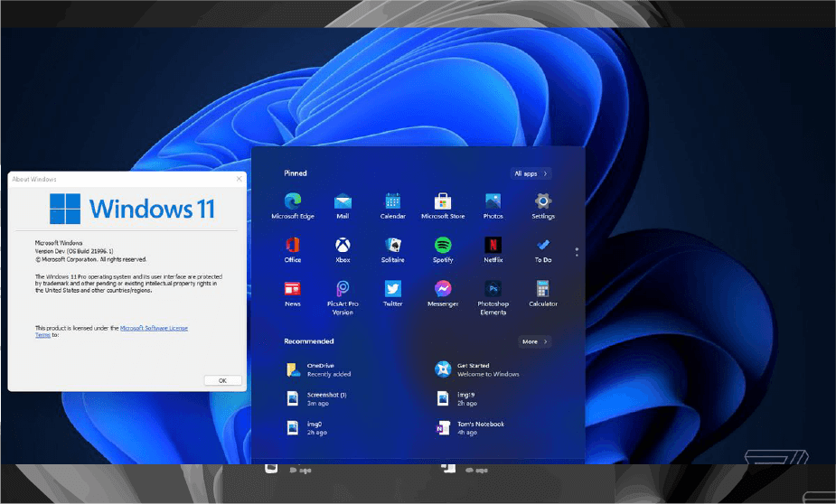Click the pinned apps page dots
The height and width of the screenshot is (504, 836).
[577, 252]
